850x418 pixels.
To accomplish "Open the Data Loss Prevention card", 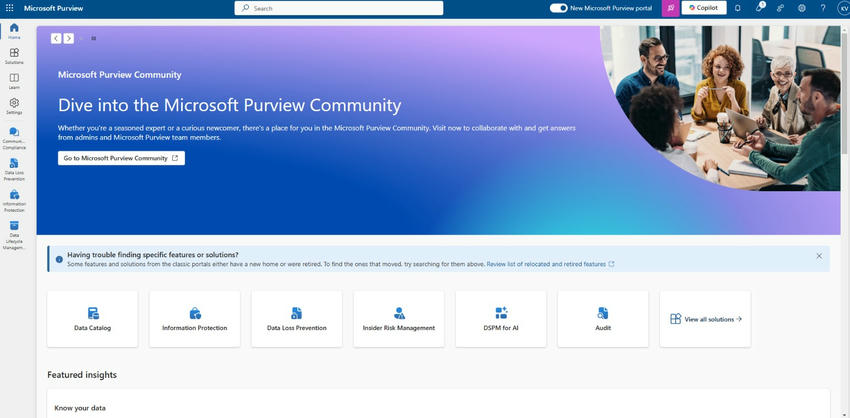I will click(297, 319).
